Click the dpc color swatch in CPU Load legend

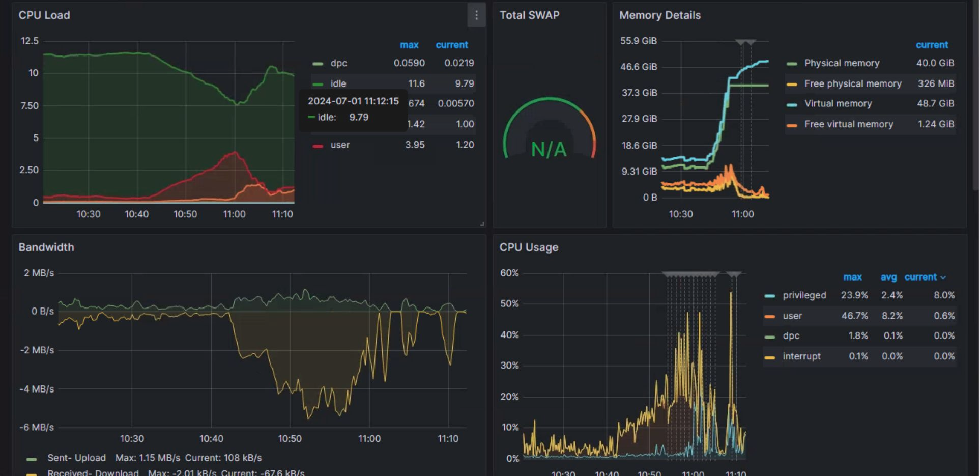[318, 64]
